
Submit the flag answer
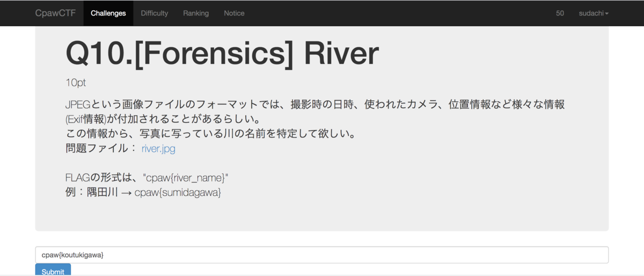[53, 270]
